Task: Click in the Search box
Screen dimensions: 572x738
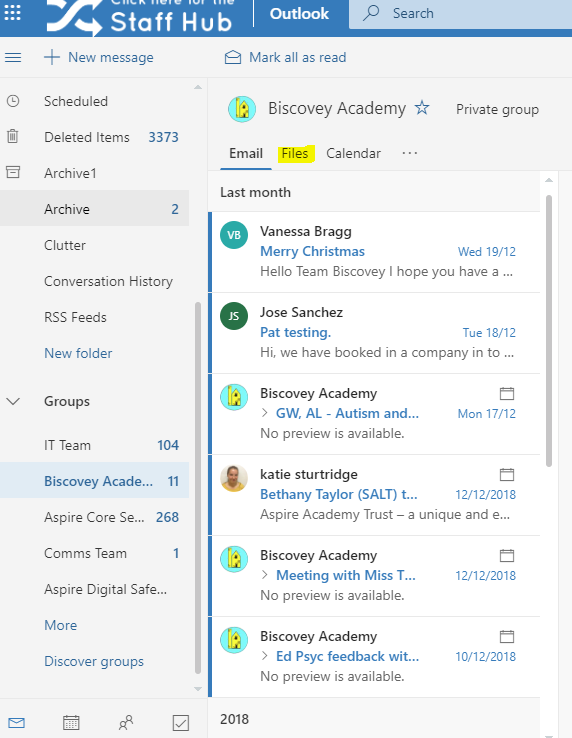Action: 460,14
